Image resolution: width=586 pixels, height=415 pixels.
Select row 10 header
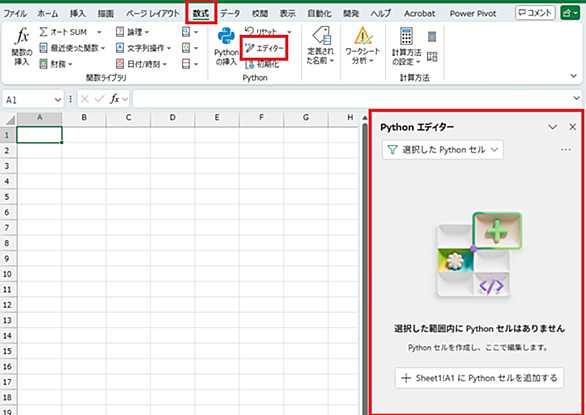(x=7, y=274)
